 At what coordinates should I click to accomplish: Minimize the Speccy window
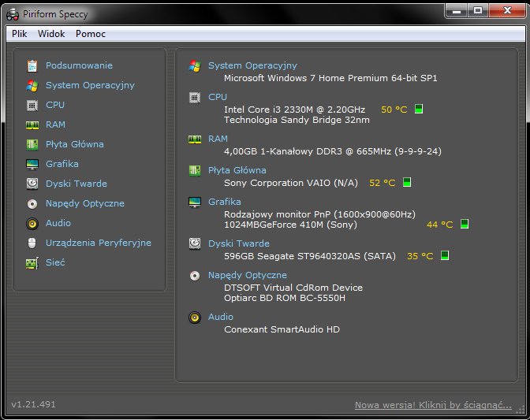[457, 11]
